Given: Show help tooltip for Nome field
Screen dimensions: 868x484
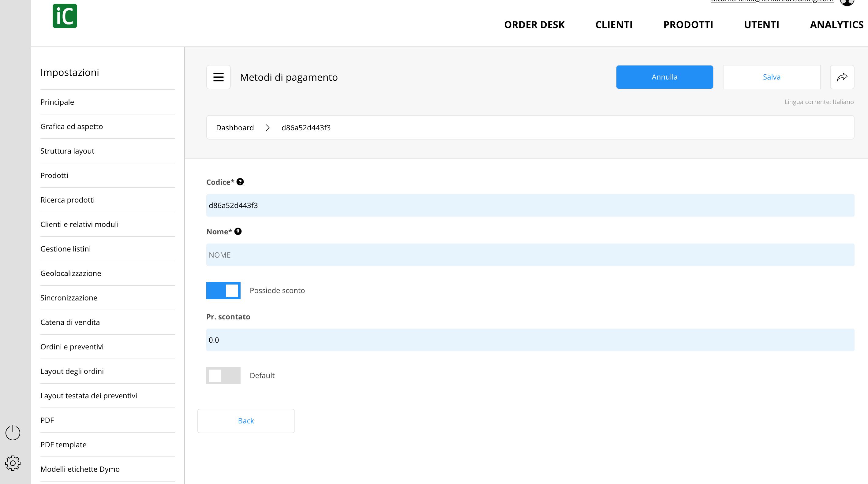Looking at the screenshot, I should [238, 231].
